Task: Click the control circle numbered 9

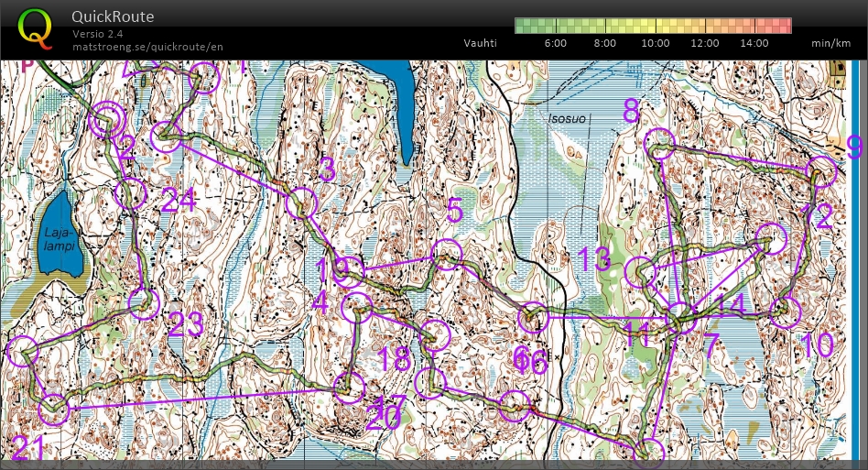Action: pos(821,170)
